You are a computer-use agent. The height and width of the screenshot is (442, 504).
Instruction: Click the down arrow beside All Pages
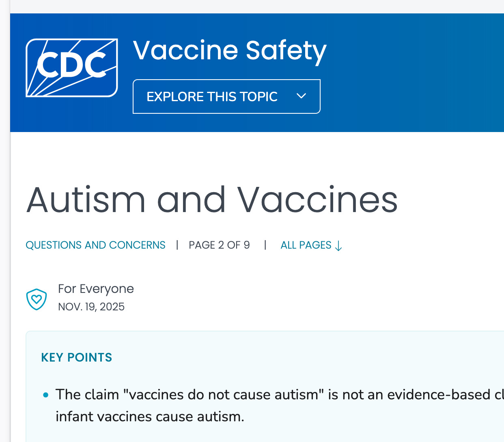[x=339, y=246]
